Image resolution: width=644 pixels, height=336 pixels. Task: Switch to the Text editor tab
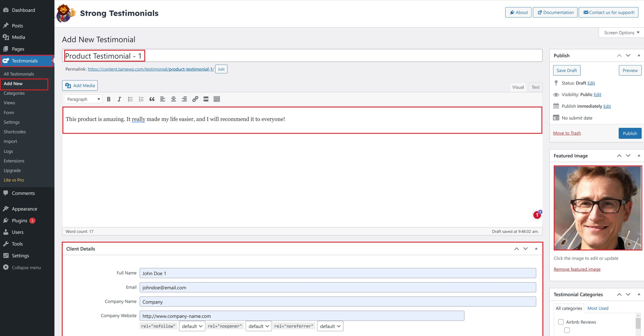point(535,87)
